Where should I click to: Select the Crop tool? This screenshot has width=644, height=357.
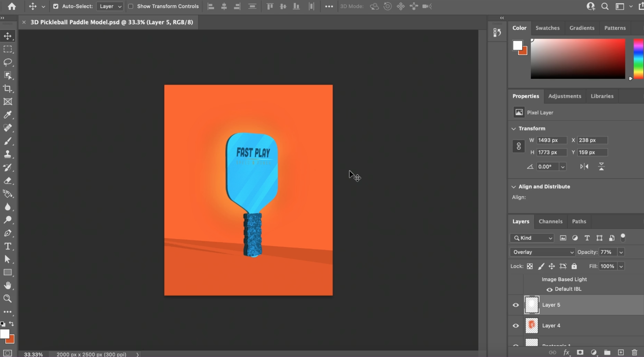tap(7, 88)
